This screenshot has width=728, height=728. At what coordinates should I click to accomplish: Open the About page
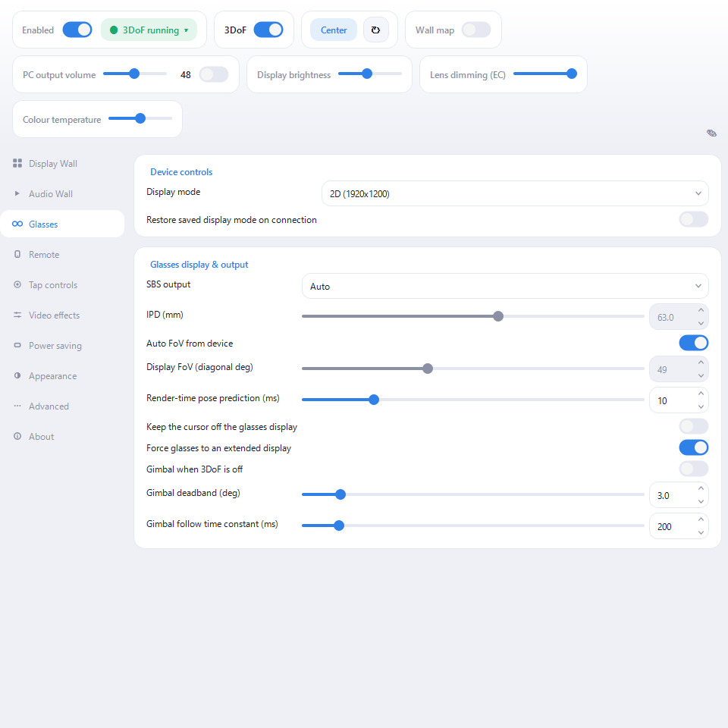point(62,437)
